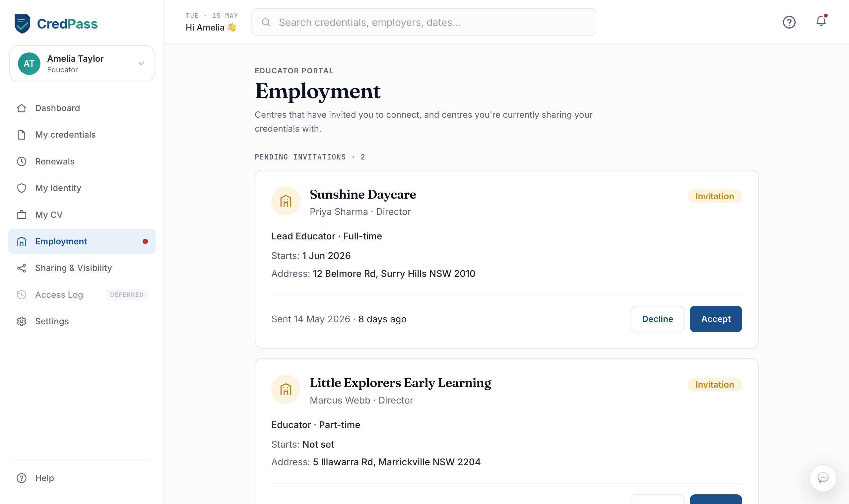
Task: Click the AT avatar circle
Action: [x=29, y=64]
